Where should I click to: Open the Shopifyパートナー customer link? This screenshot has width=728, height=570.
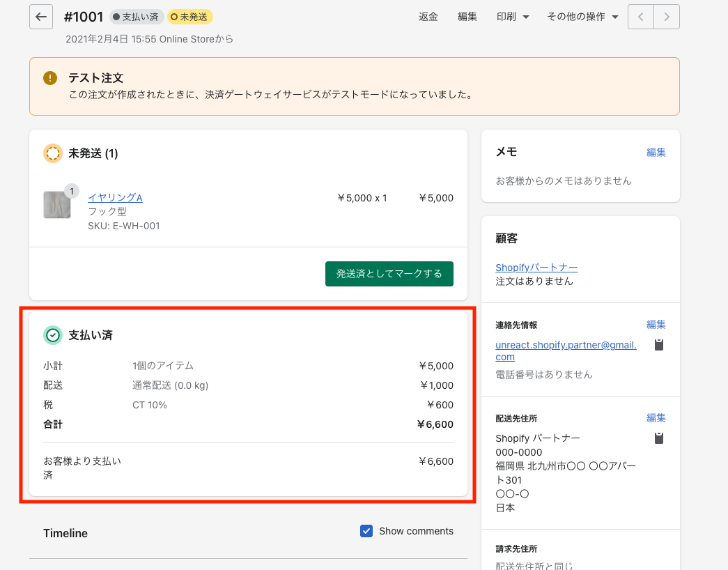[536, 268]
